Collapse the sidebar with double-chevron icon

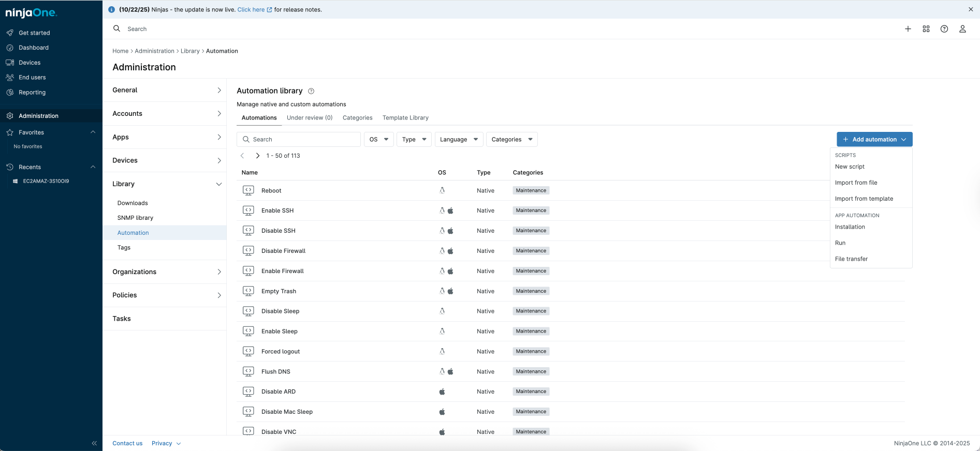tap(94, 443)
